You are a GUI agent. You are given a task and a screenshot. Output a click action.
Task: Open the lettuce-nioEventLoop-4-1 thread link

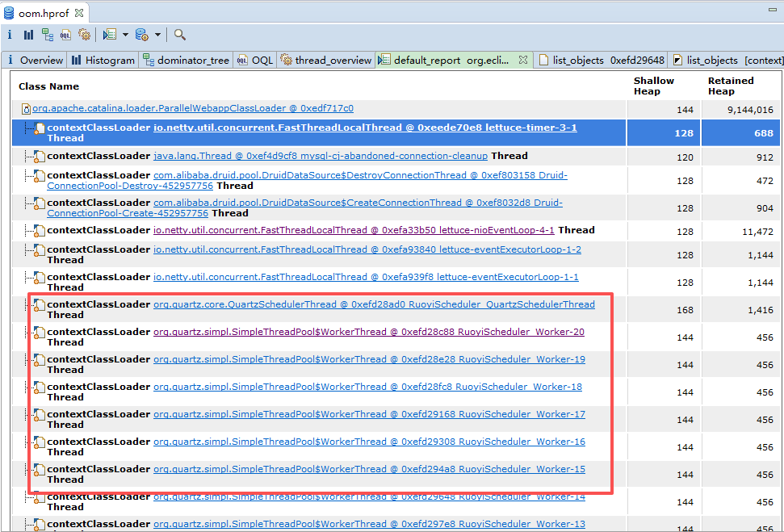tap(354, 230)
